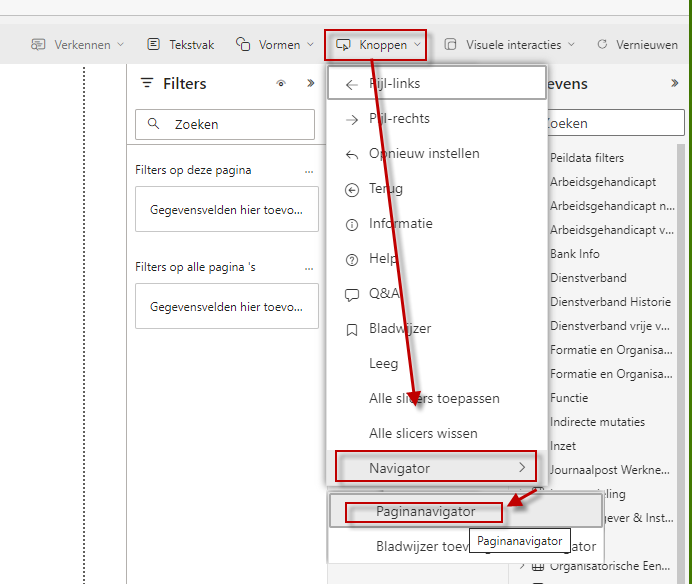
Task: Select Paginanavigator from the submenu
Action: point(425,512)
